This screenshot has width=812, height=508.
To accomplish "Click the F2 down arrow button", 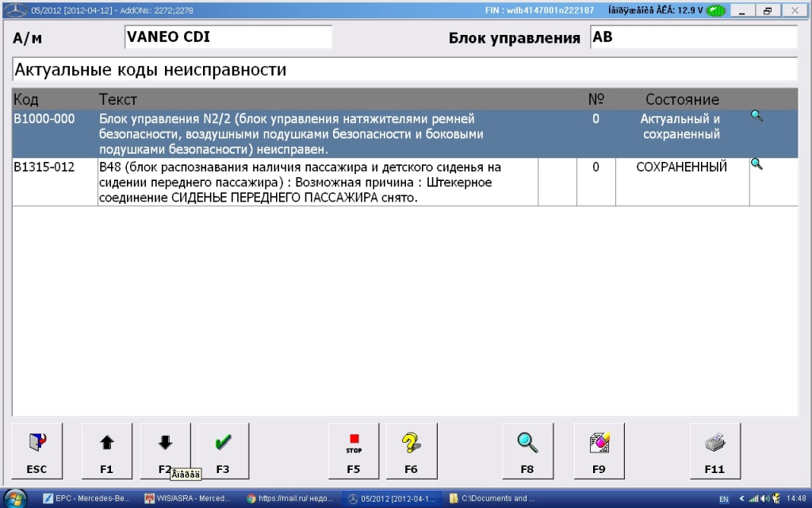I will [x=165, y=448].
